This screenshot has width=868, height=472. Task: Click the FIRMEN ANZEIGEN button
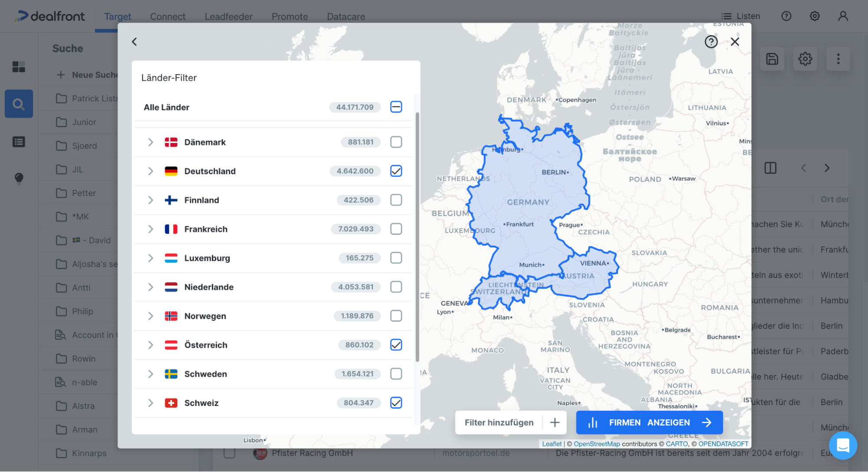coord(649,422)
